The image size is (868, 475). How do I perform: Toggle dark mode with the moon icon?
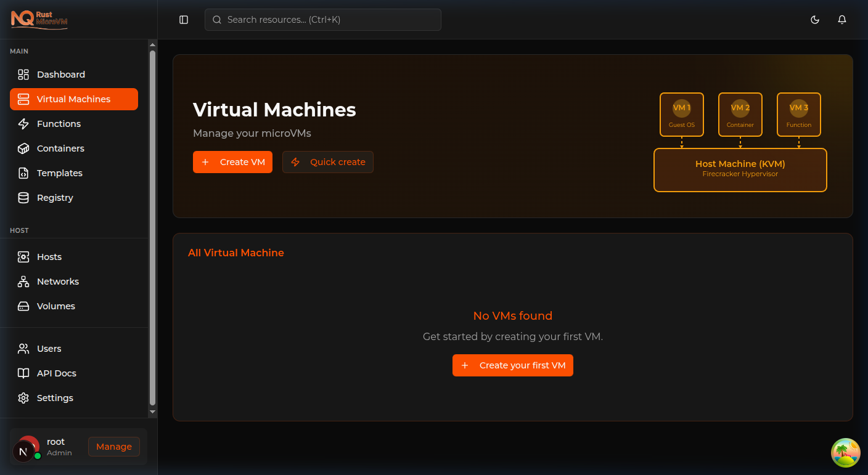815,20
